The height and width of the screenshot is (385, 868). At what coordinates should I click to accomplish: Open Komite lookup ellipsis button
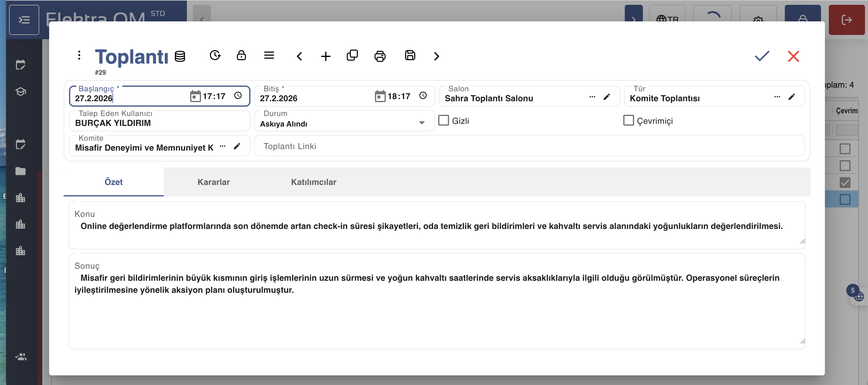click(222, 146)
